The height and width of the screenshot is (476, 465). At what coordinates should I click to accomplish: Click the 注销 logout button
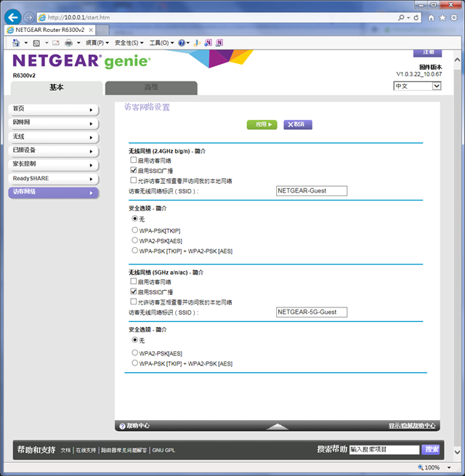click(427, 53)
